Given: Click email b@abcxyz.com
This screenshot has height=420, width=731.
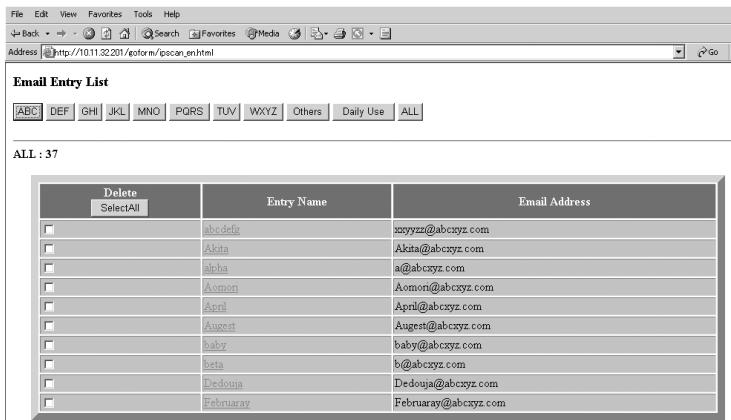Looking at the screenshot, I should point(430,364).
